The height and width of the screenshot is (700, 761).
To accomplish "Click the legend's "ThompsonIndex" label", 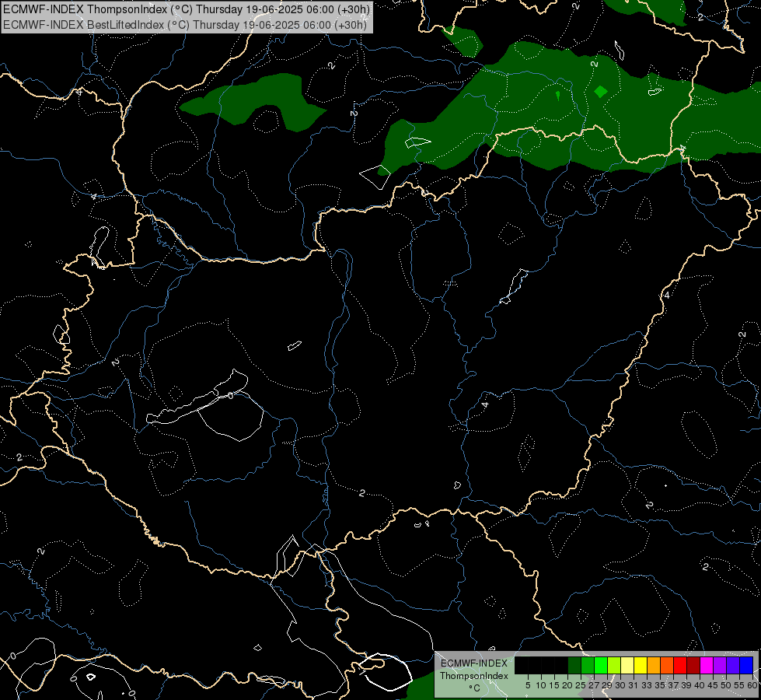I will pos(474,676).
